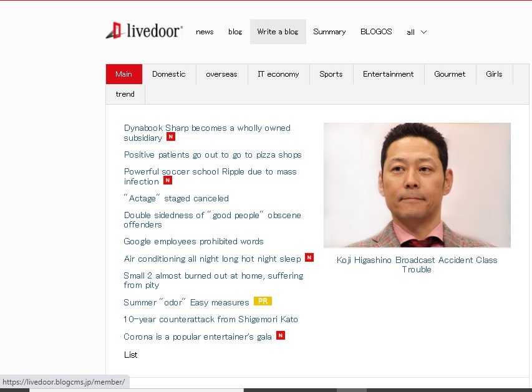Open the 'Write a blog' menu item
Screen dimensions: 532x392
278,32
